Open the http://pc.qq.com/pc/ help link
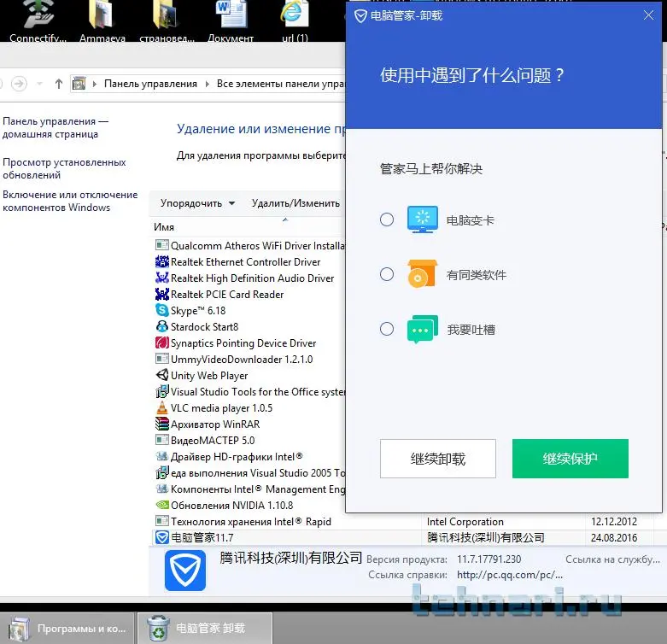Screen dimensions: 667x644 click(x=510, y=575)
